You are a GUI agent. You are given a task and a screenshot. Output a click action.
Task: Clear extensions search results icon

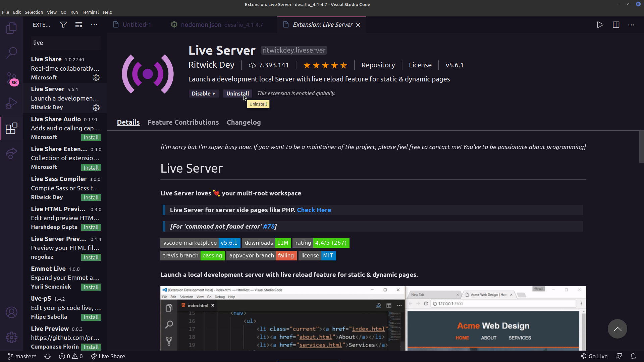[79, 25]
